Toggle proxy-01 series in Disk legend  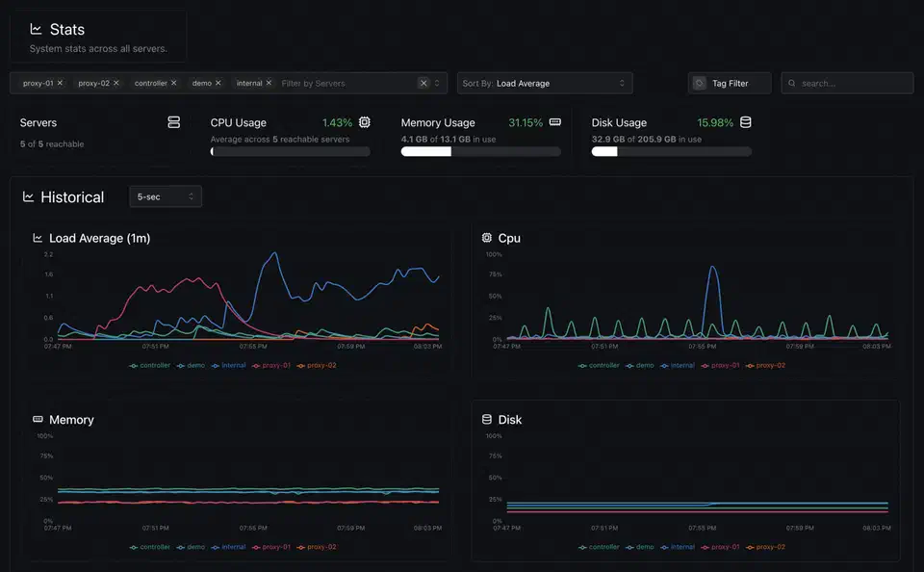pos(720,547)
